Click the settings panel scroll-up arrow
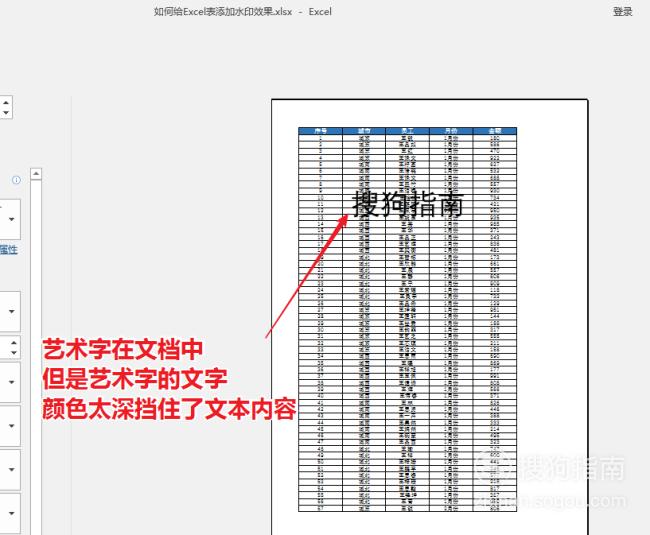The image size is (650, 535). coord(36,174)
